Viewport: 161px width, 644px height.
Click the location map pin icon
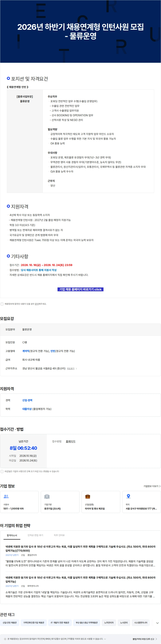[128, 496]
